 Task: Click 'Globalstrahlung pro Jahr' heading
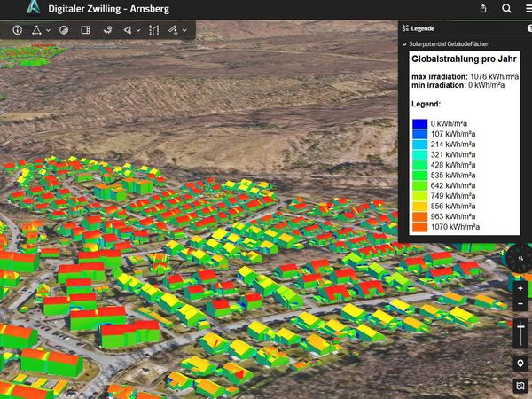coord(464,59)
